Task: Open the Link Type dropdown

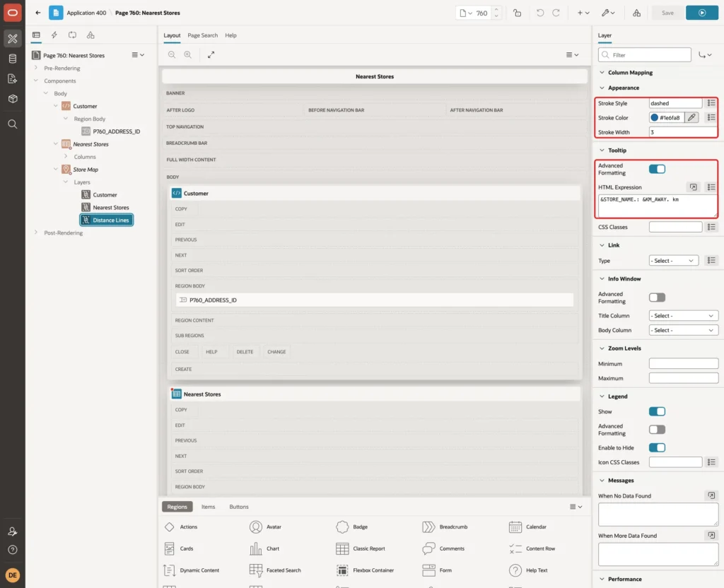Action: 673,261
